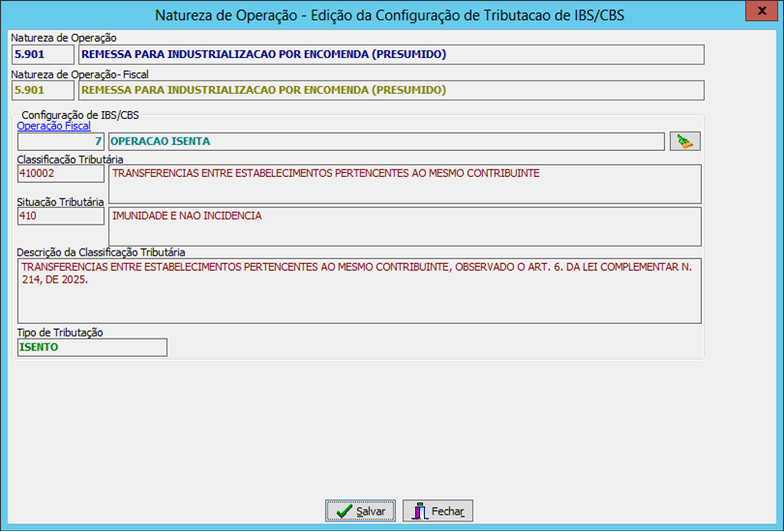Click the Natureza de Operação-Fiscal code field
The image size is (784, 532).
pyautogui.click(x=43, y=90)
